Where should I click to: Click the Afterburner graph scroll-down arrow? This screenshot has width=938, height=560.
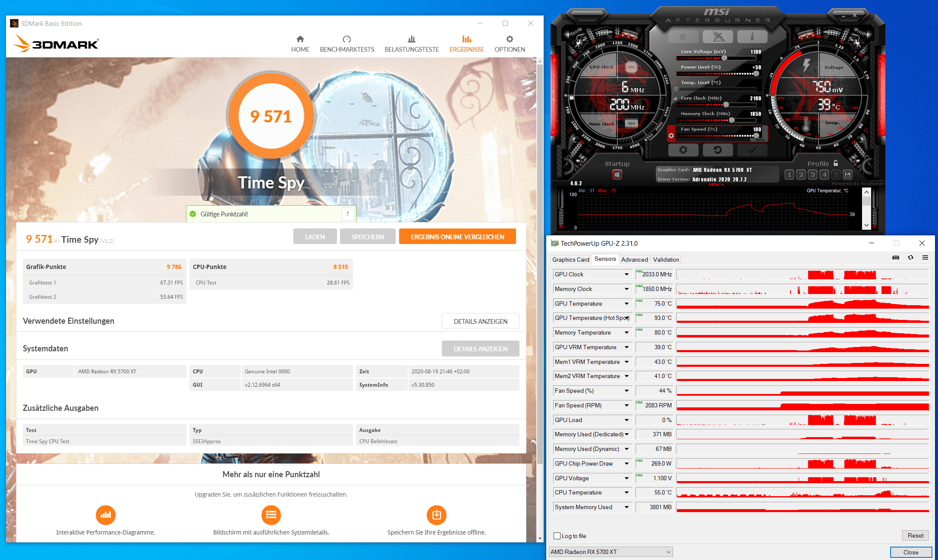tap(866, 225)
